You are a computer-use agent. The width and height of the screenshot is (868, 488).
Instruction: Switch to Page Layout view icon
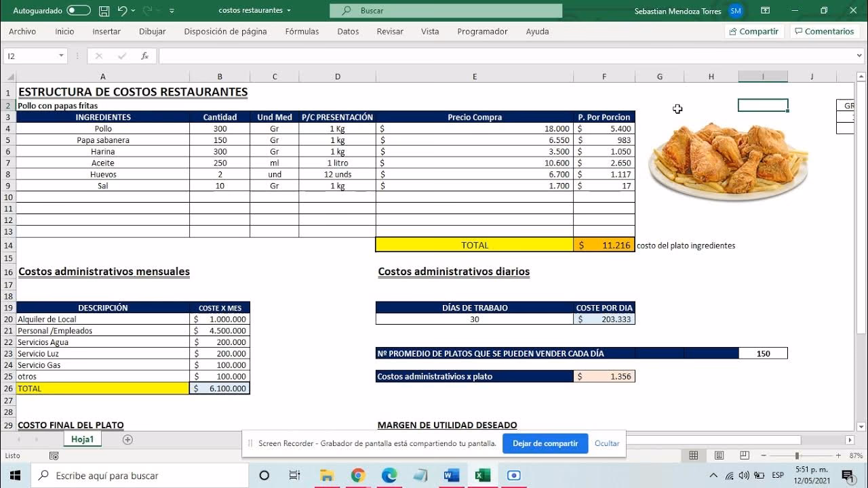(719, 455)
